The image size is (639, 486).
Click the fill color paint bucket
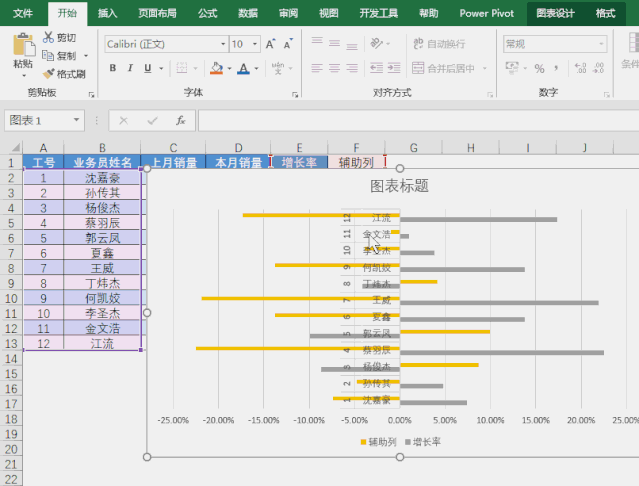coord(216,68)
